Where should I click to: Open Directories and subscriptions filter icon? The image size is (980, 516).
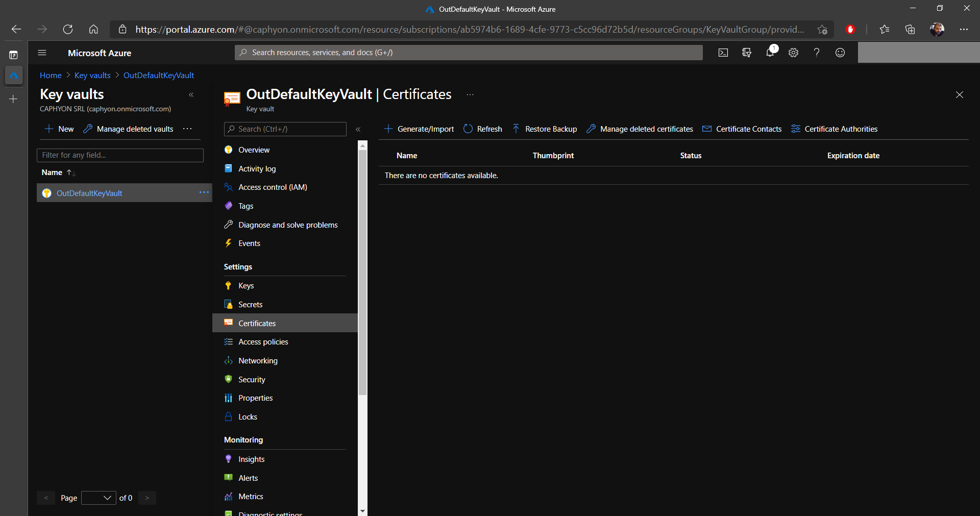pos(747,53)
